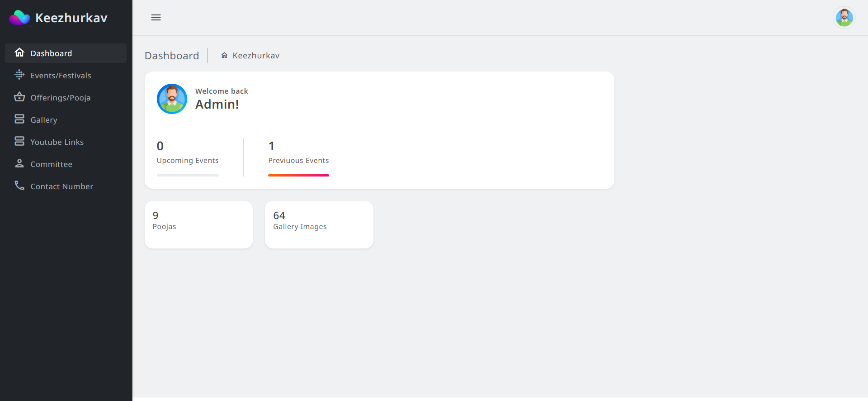The width and height of the screenshot is (868, 401).
Task: Click the Events/Festivals dotted icon
Action: [19, 75]
